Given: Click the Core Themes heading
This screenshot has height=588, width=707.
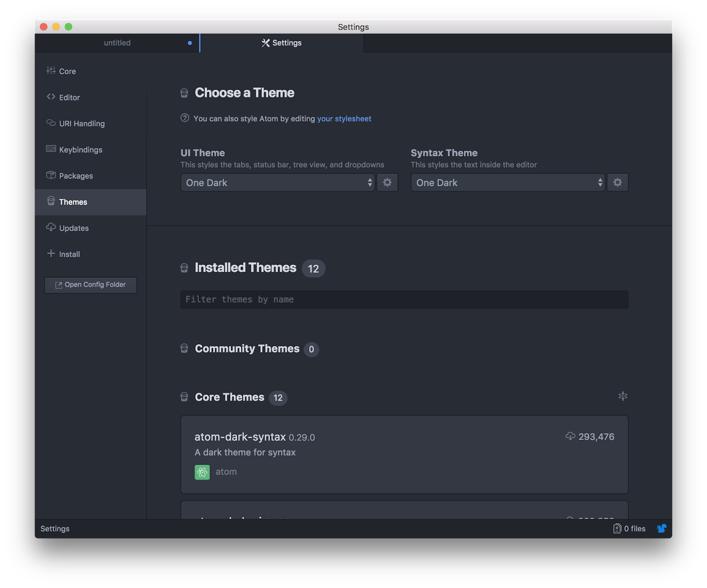Looking at the screenshot, I should point(230,397).
